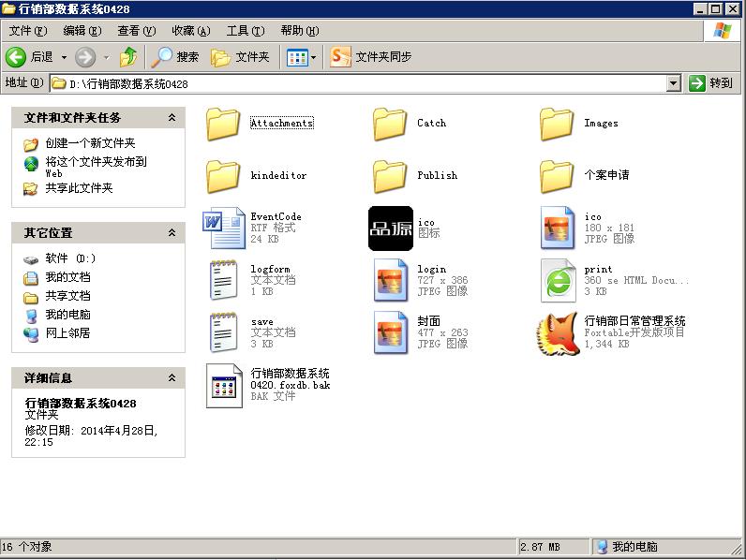The height and width of the screenshot is (560, 746).
Task: Expand the address bar dropdown
Action: (x=673, y=83)
